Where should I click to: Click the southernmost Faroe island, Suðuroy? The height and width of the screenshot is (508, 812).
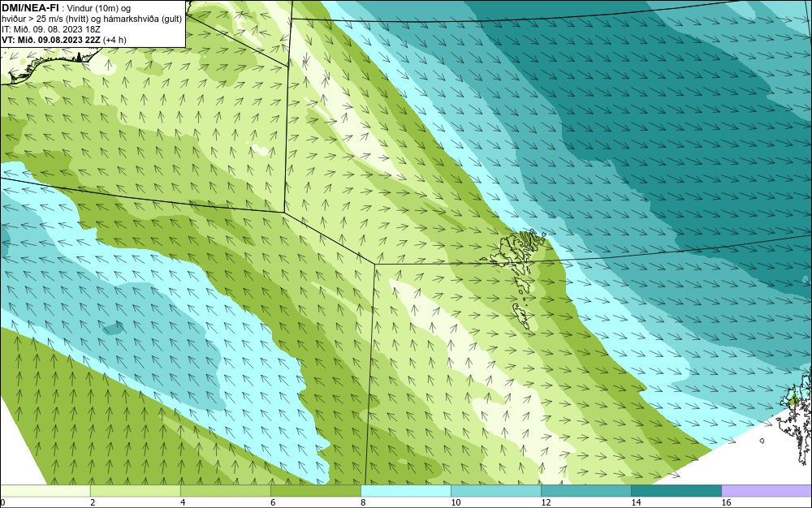(x=521, y=316)
